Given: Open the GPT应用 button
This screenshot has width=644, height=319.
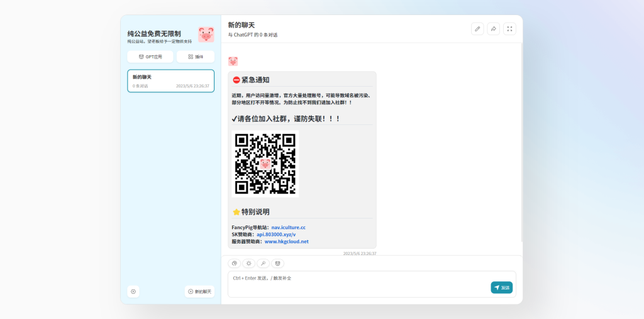Looking at the screenshot, I should (150, 57).
